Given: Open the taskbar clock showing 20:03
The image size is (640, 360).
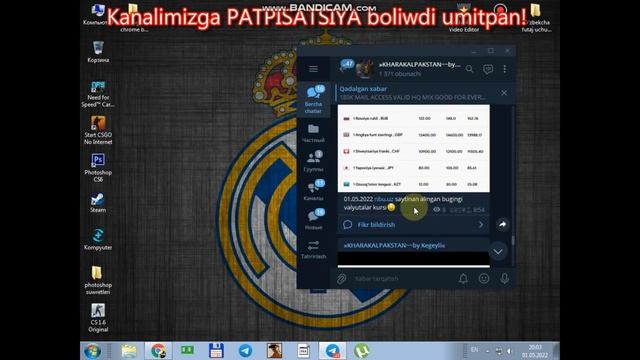Looking at the screenshot, I should pos(535,351).
